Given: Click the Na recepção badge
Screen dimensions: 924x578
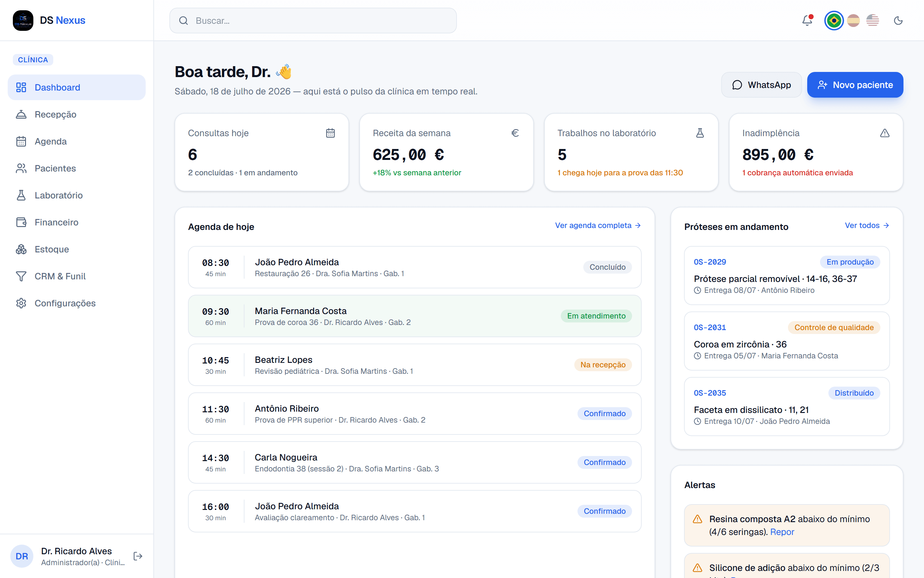Looking at the screenshot, I should click(x=603, y=365).
